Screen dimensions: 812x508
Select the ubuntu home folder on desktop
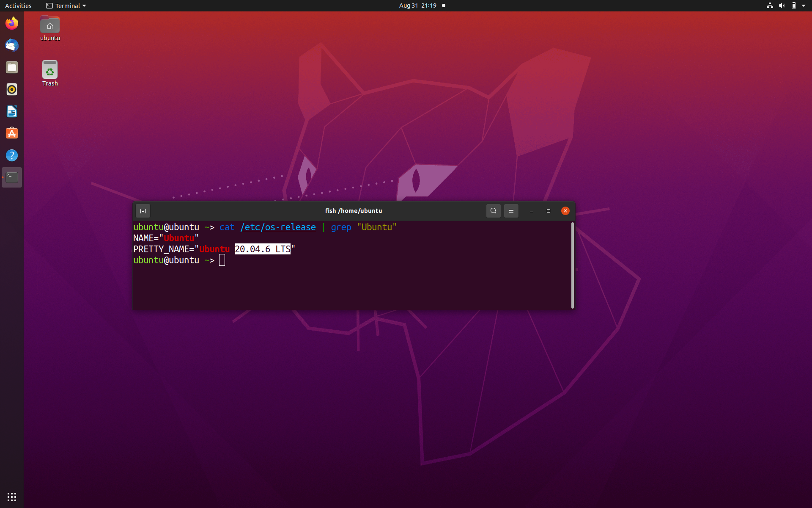50,28
